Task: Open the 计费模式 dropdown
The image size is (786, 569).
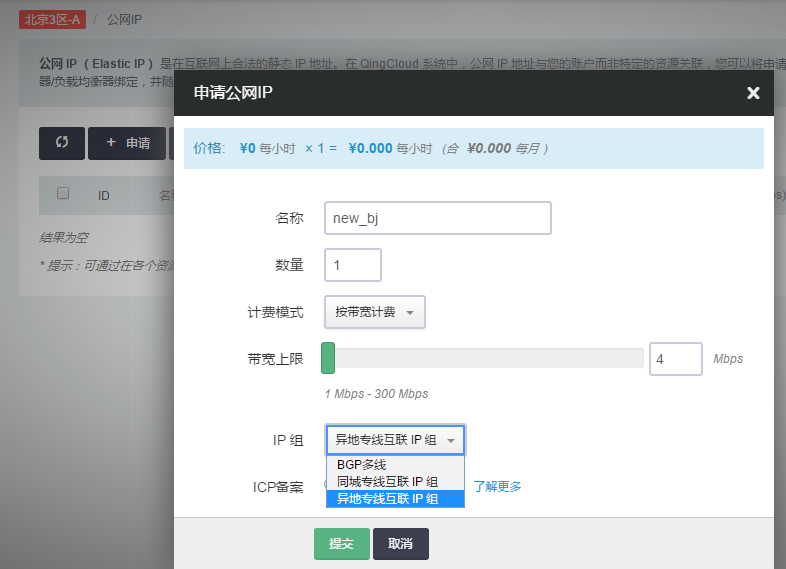Action: pyautogui.click(x=375, y=312)
